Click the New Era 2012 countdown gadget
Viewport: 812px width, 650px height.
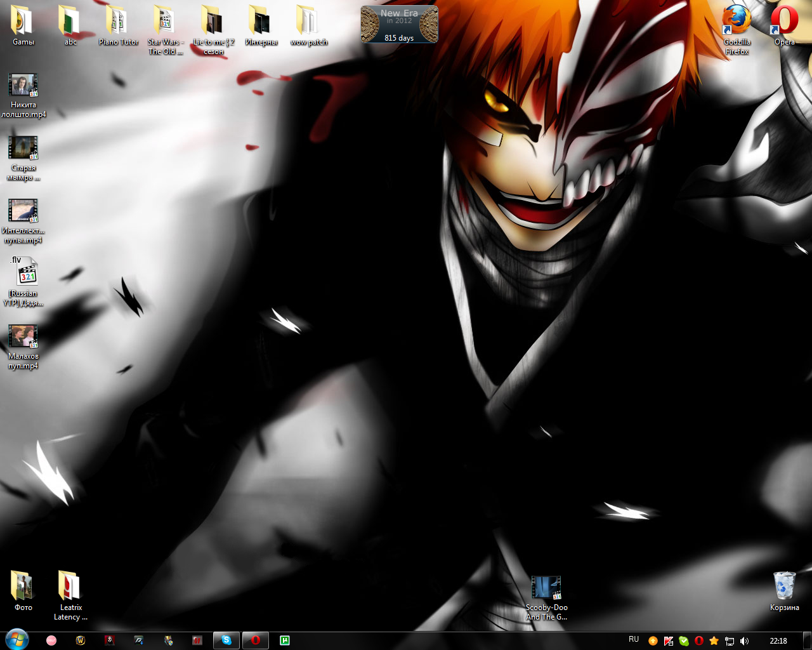pos(399,25)
